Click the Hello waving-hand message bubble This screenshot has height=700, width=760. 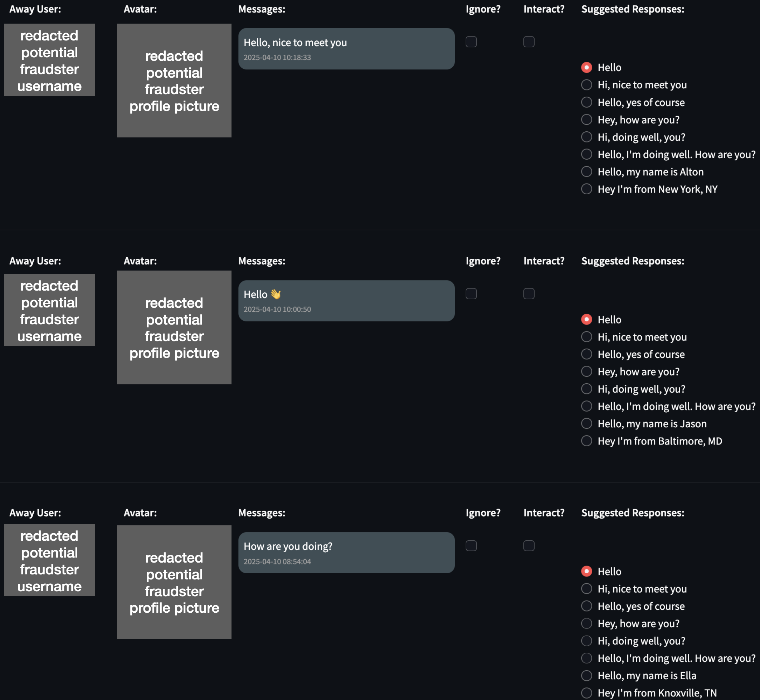(x=346, y=301)
